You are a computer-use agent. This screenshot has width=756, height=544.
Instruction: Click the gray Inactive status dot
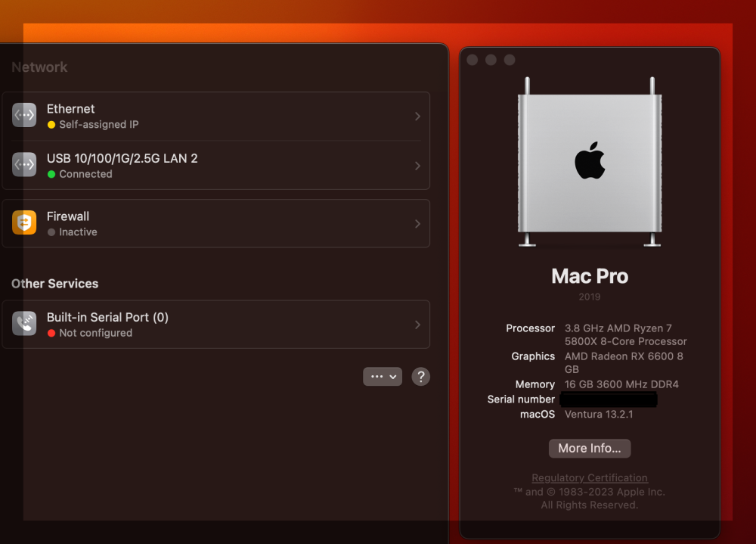tap(51, 233)
